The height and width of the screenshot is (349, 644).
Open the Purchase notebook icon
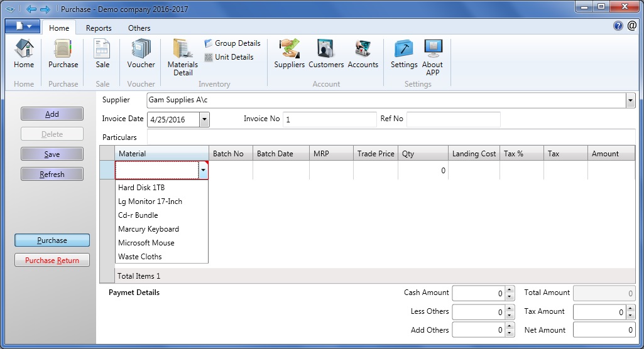tap(63, 53)
